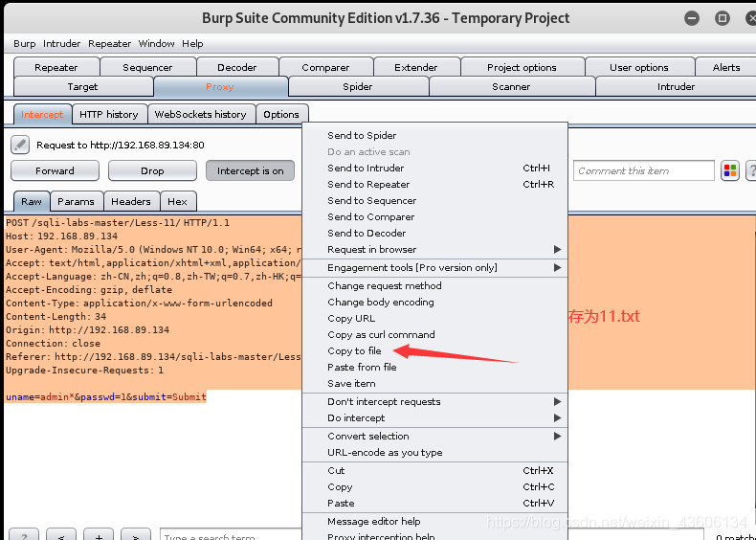Switch to the Headers view tab
This screenshot has height=540, width=756.
click(x=131, y=202)
